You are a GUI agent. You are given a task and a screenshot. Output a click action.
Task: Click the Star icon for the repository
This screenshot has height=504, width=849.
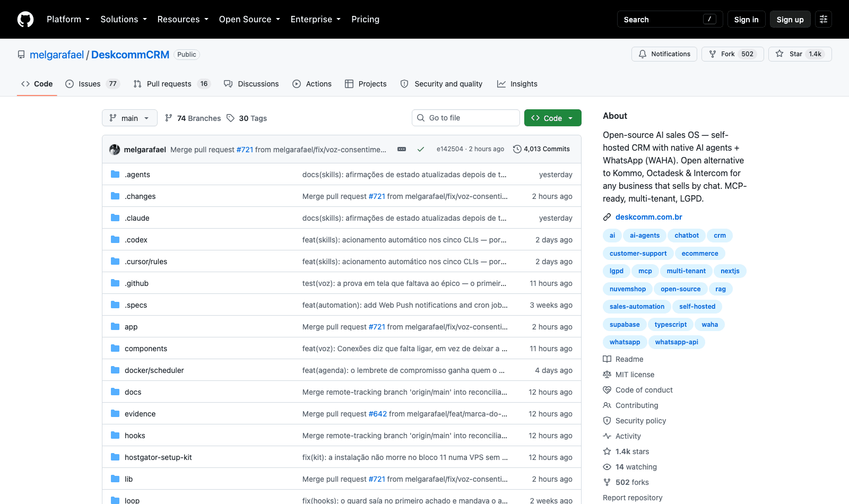[779, 54]
